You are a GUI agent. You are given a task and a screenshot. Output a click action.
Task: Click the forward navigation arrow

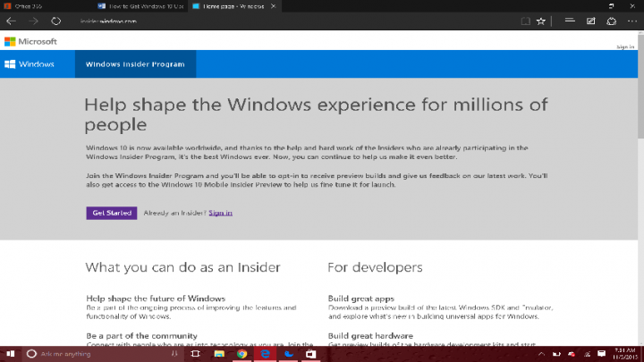(x=33, y=21)
